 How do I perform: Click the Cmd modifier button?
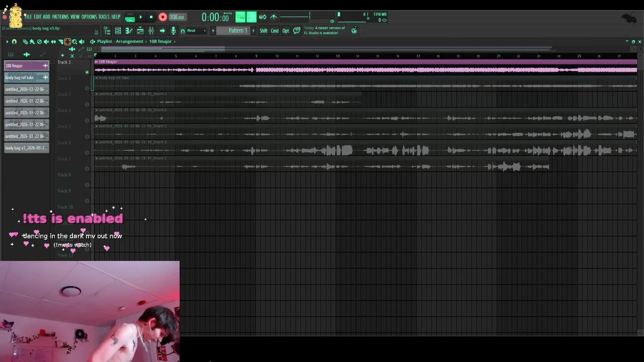click(x=275, y=31)
